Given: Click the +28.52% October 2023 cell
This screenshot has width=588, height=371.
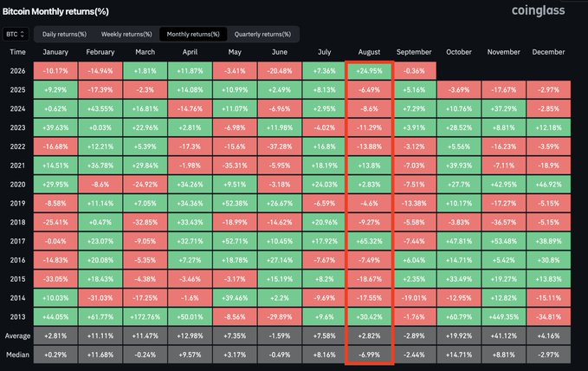Looking at the screenshot, I should [459, 127].
